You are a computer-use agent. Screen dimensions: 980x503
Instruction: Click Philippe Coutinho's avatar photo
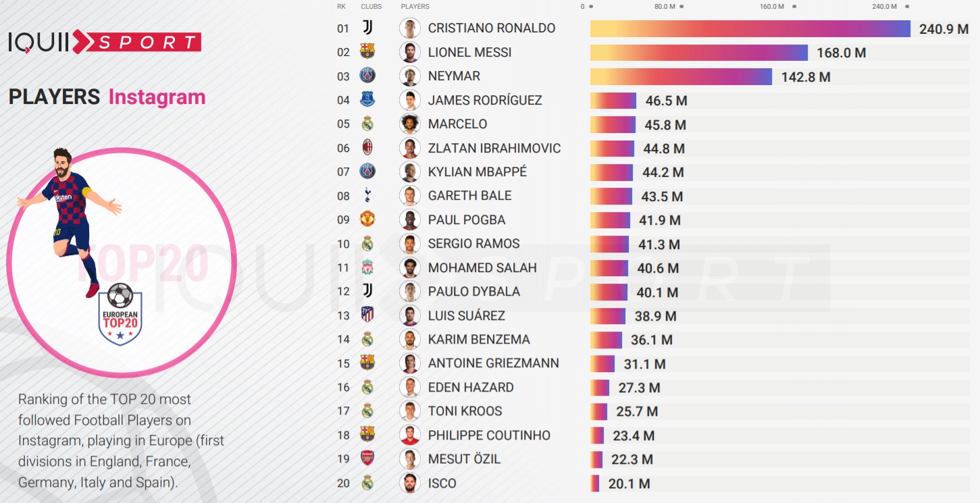pyautogui.click(x=410, y=435)
